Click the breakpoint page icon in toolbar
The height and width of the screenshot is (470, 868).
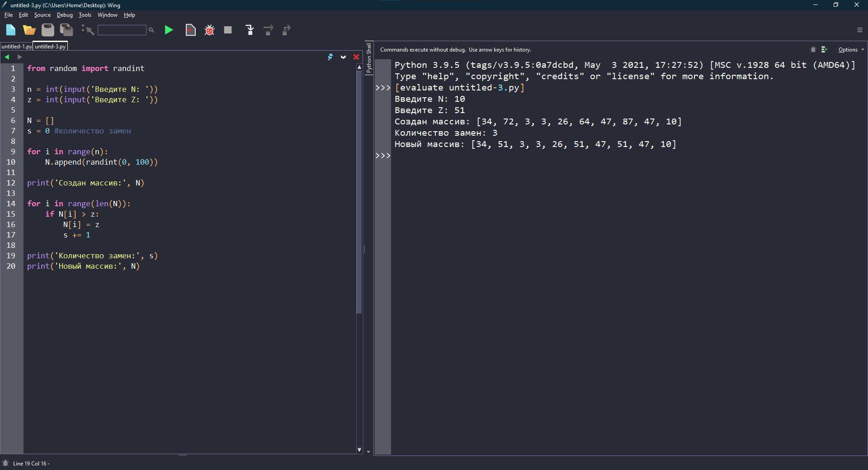[x=191, y=30]
